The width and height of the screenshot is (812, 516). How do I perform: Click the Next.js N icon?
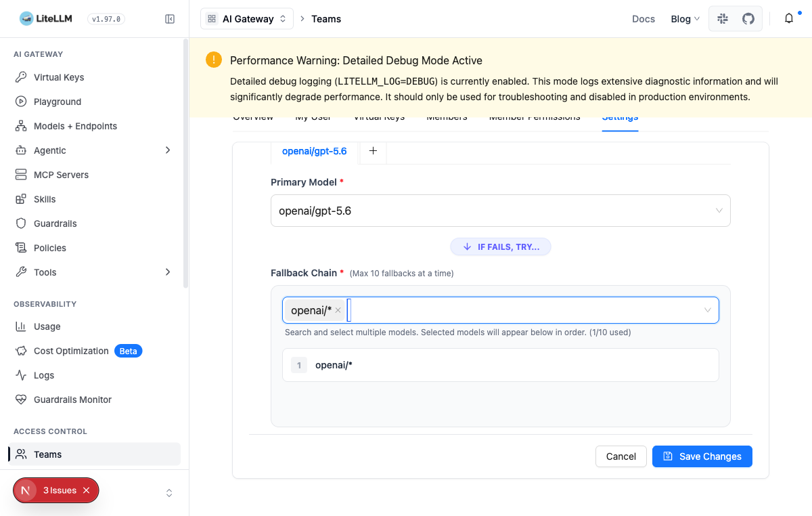click(26, 490)
